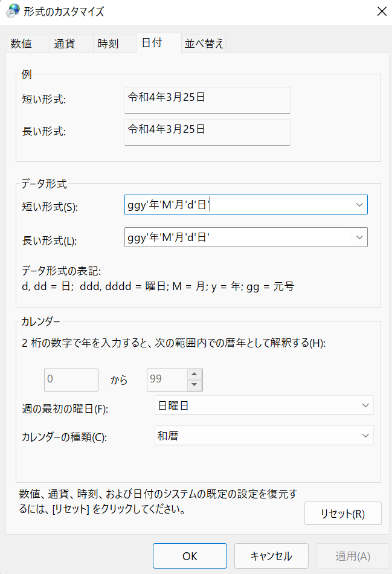392x574 pixels.
Task: Increase the year range with up arrow
Action: click(194, 374)
